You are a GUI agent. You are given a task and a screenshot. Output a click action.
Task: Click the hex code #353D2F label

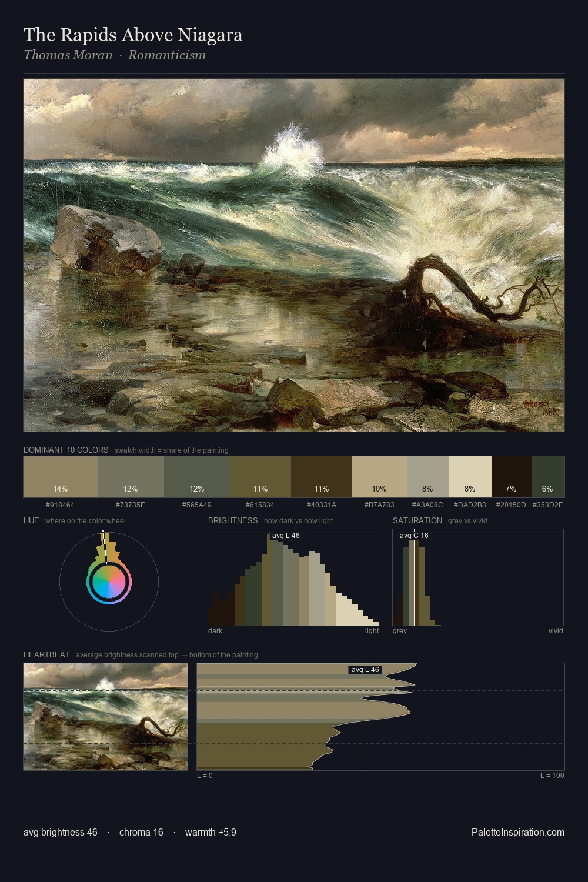[x=547, y=505]
